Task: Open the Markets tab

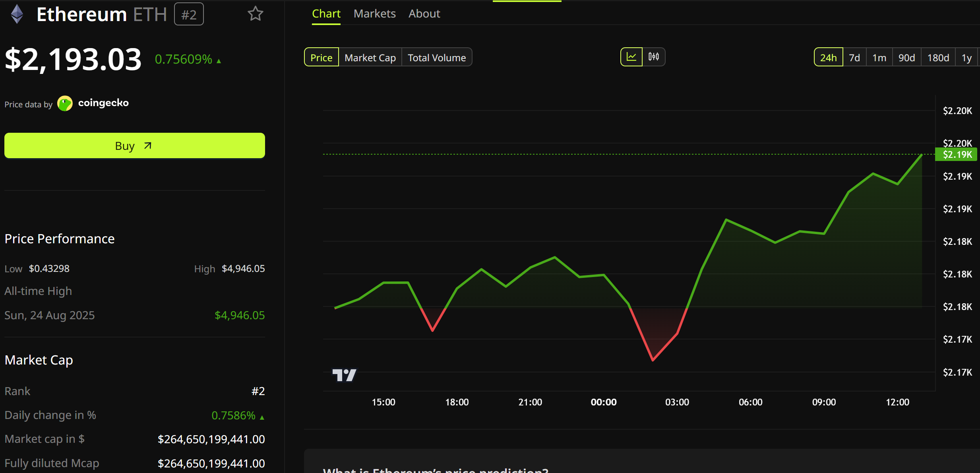Action: click(x=374, y=14)
